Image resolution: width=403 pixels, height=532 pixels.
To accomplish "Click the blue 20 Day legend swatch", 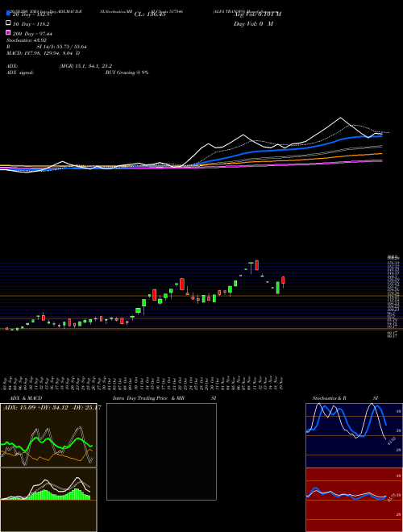I will tap(8, 13).
